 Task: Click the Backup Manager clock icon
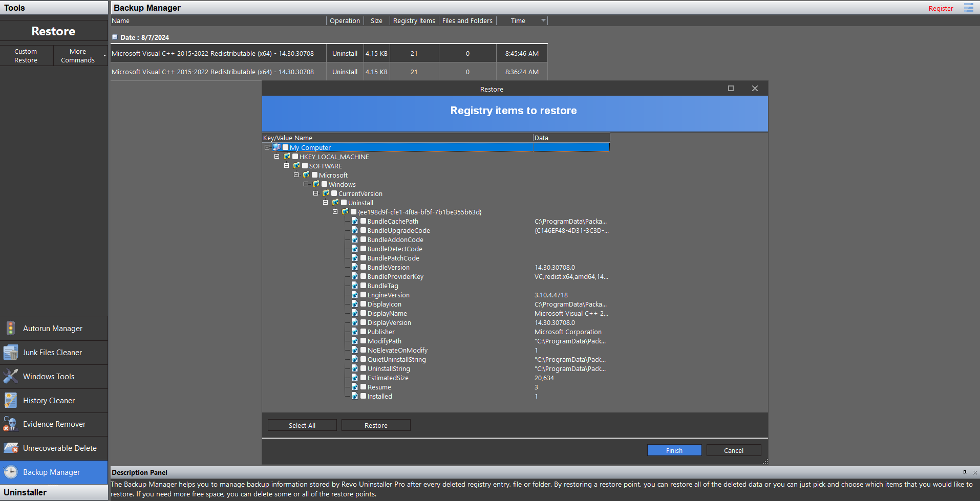[10, 472]
